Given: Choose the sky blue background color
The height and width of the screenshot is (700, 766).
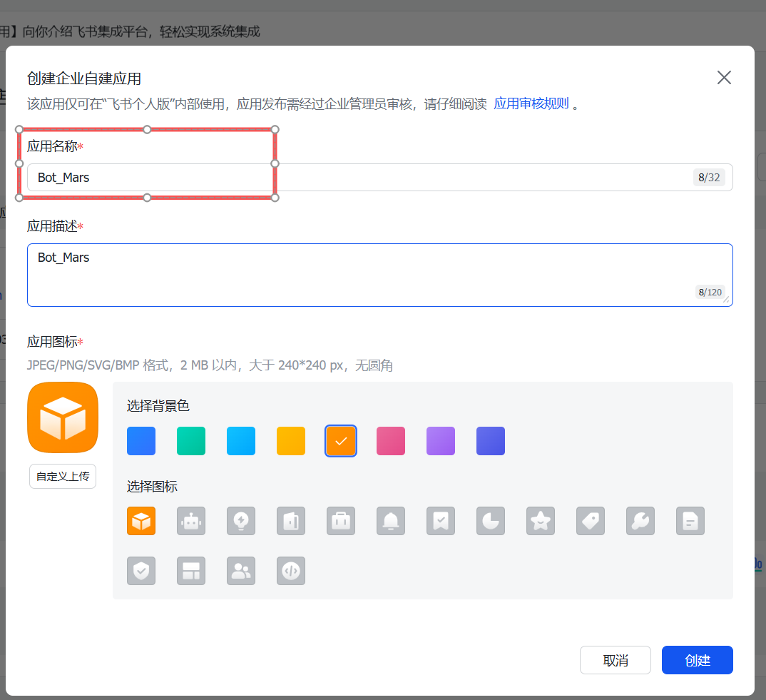Looking at the screenshot, I should 241,441.
